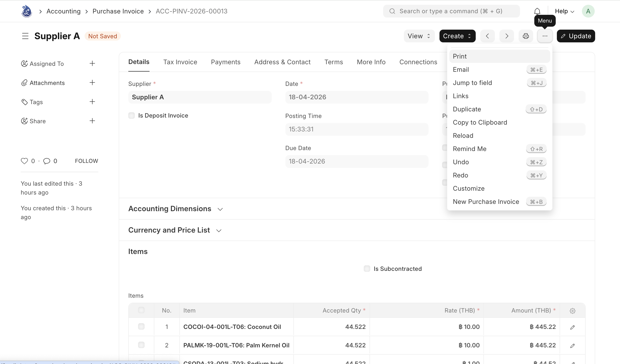Open the More Info tab

(371, 62)
